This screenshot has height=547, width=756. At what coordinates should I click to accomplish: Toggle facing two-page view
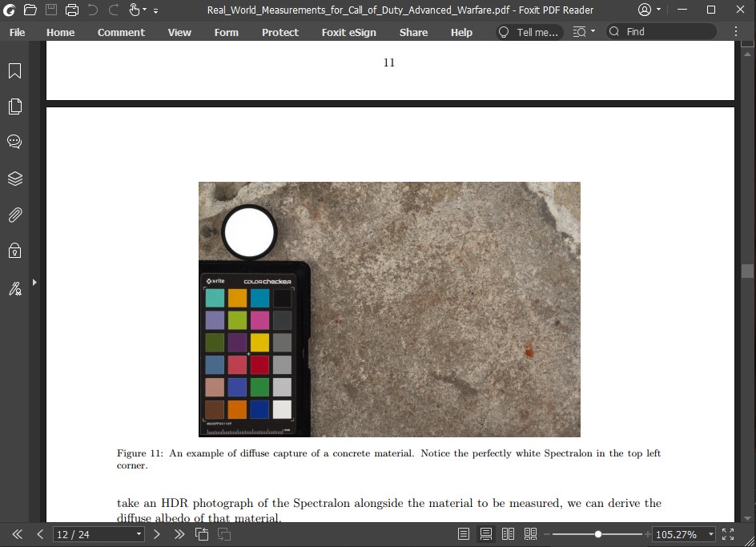tap(508, 534)
